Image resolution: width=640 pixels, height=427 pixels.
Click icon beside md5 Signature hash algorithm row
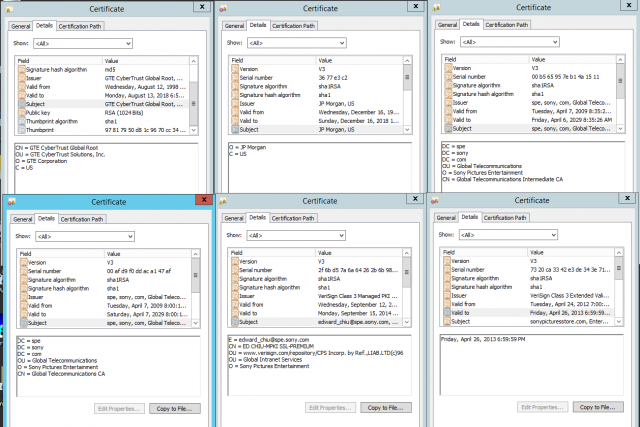[x=22, y=69]
